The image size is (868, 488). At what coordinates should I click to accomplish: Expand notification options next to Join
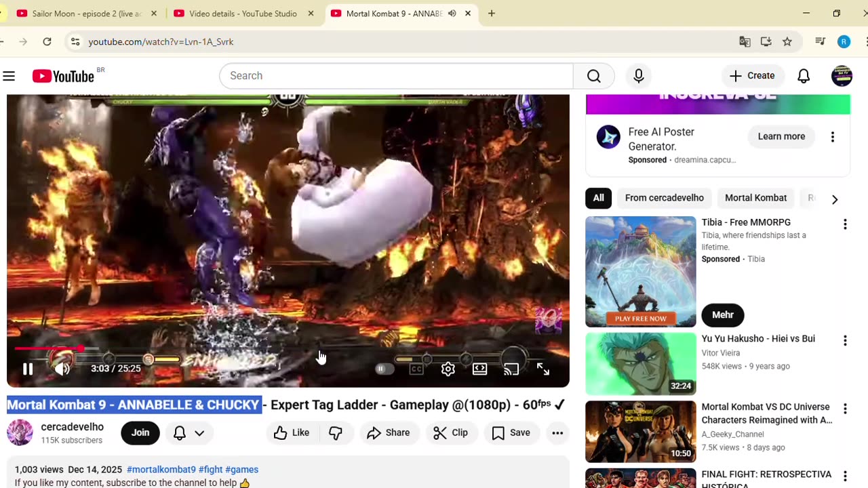click(x=189, y=433)
